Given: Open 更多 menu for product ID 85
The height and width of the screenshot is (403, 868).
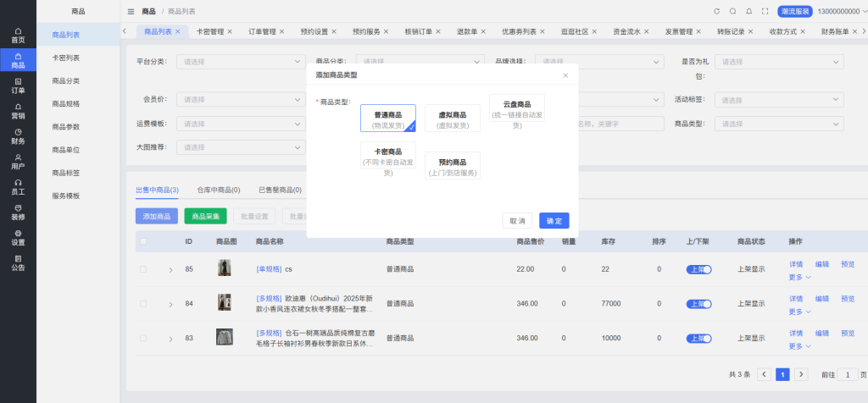Looking at the screenshot, I should [800, 277].
